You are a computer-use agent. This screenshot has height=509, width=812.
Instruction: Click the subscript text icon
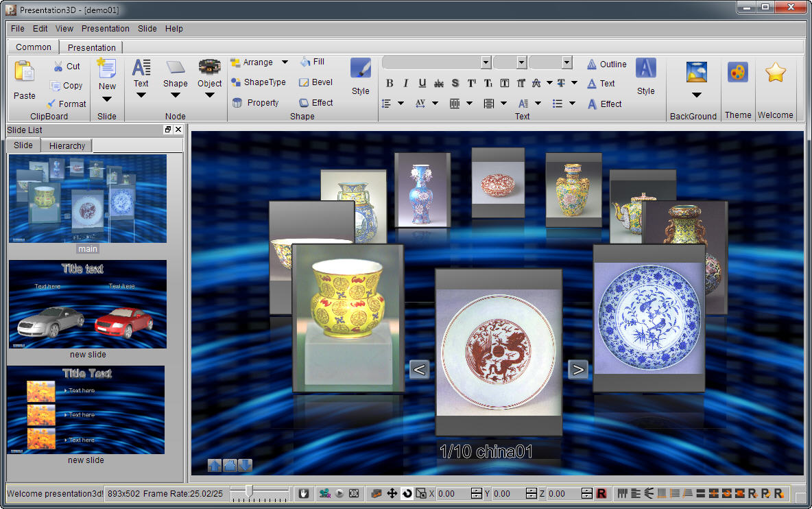[x=488, y=83]
